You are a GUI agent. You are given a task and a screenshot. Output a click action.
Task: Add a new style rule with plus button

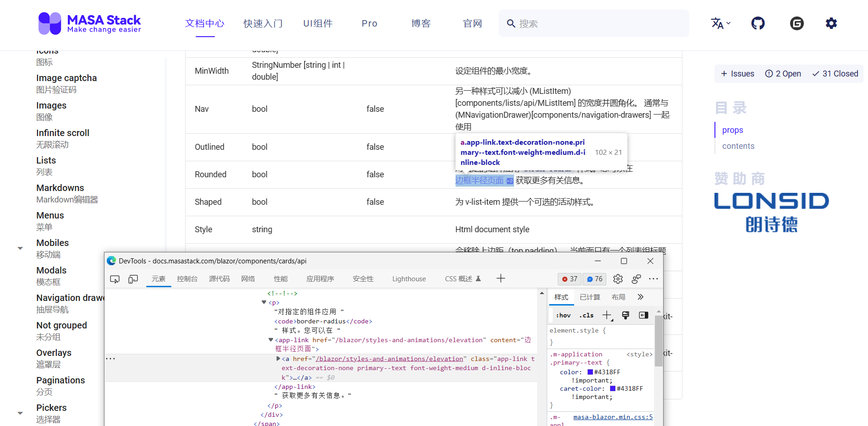click(607, 315)
